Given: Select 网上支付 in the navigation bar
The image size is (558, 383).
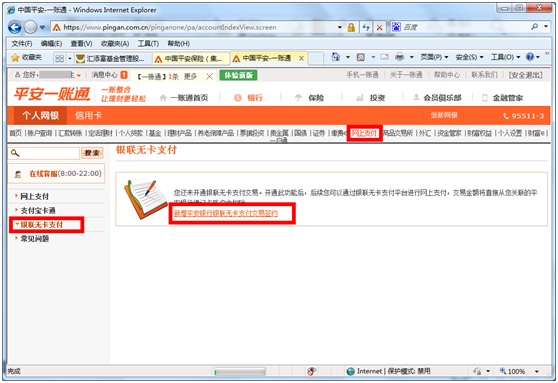Looking at the screenshot, I should [364, 133].
